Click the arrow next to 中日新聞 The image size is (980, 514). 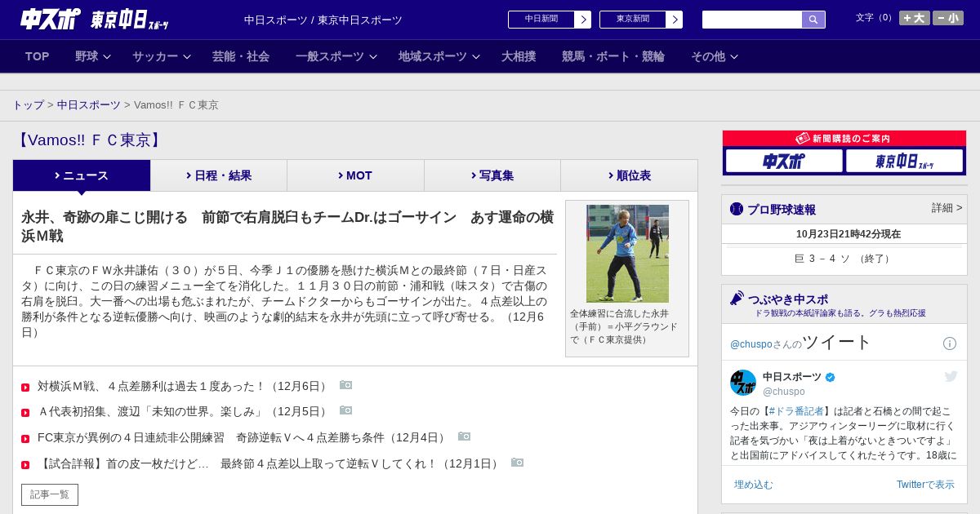[x=583, y=20]
